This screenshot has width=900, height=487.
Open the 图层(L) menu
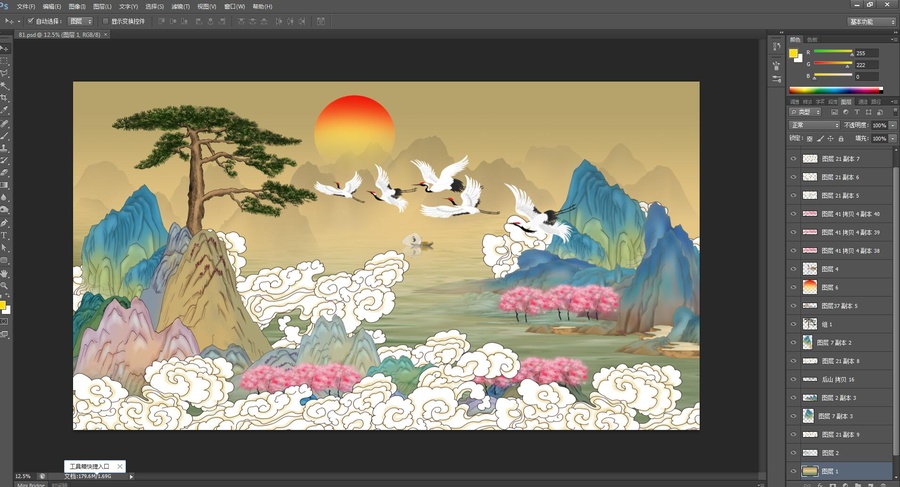point(102,6)
